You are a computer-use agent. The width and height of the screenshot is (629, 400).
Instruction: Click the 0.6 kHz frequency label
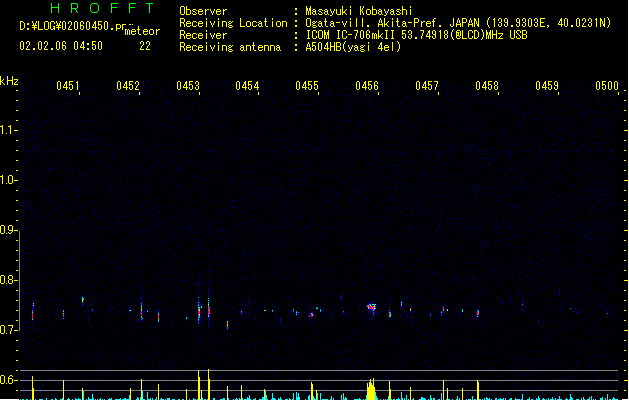[8, 380]
